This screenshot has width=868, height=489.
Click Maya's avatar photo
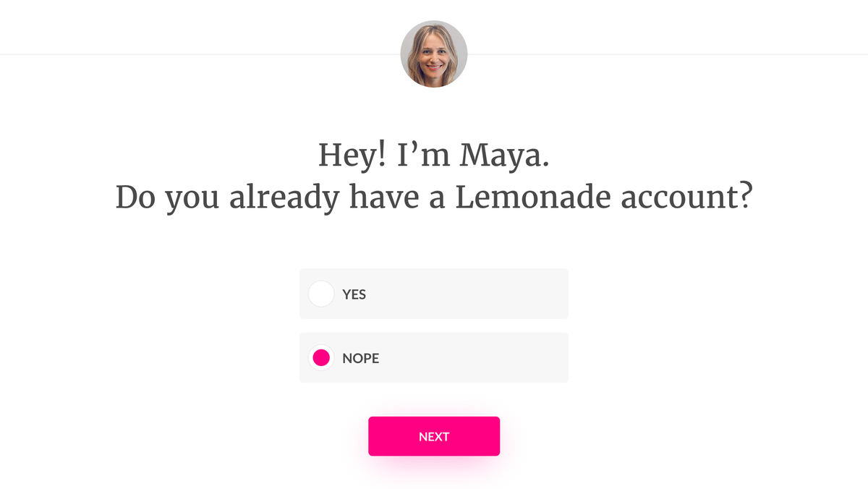pos(434,54)
